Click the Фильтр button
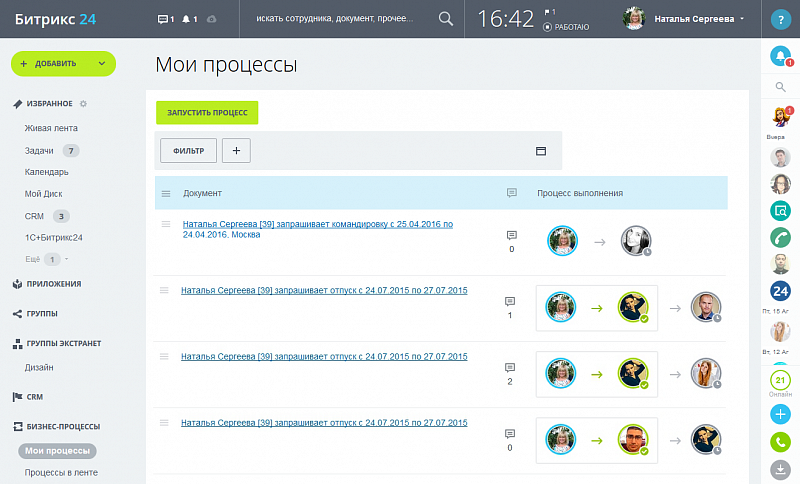Viewport: 800px width, 484px height. (x=188, y=151)
